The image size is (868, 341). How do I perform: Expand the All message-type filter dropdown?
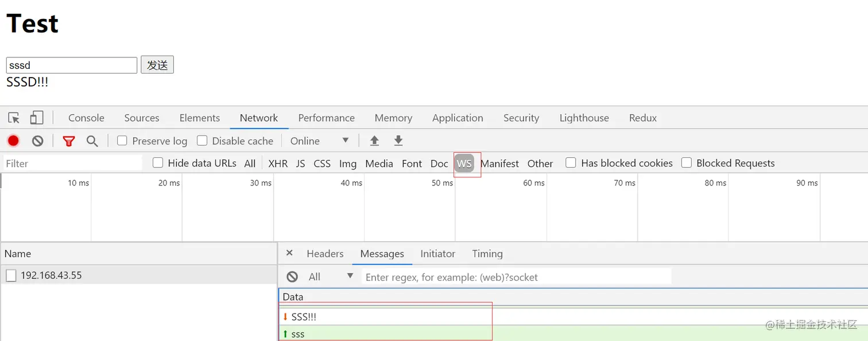pyautogui.click(x=331, y=277)
